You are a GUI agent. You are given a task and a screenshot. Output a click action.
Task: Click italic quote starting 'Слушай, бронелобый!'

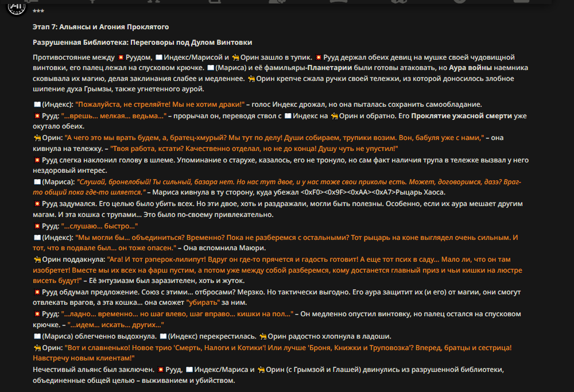pyautogui.click(x=277, y=187)
